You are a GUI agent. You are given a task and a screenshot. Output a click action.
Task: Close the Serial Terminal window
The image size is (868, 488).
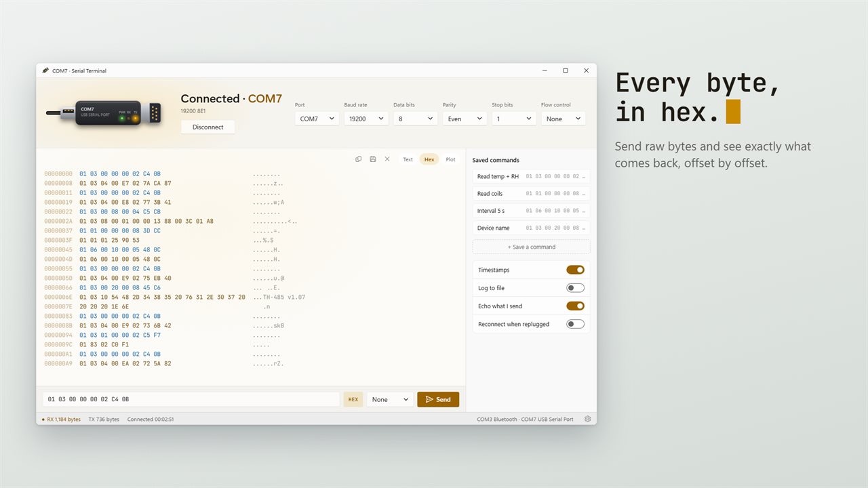click(x=587, y=70)
